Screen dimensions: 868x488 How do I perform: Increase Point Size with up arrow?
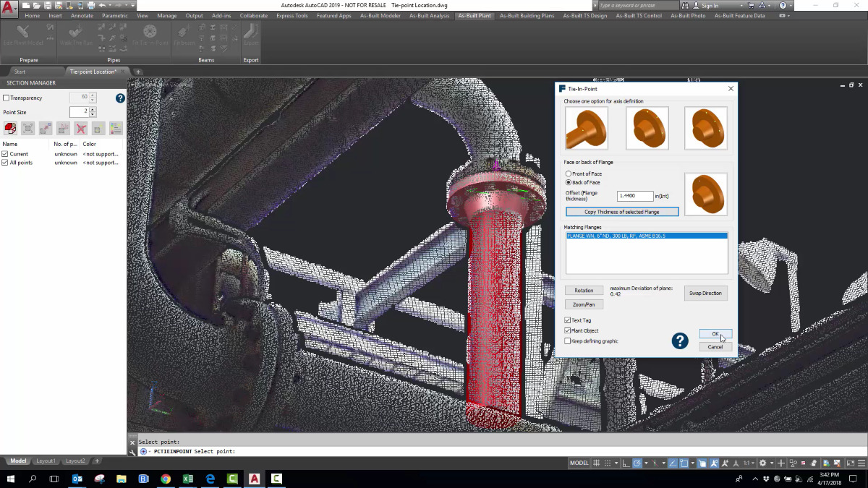click(x=93, y=109)
